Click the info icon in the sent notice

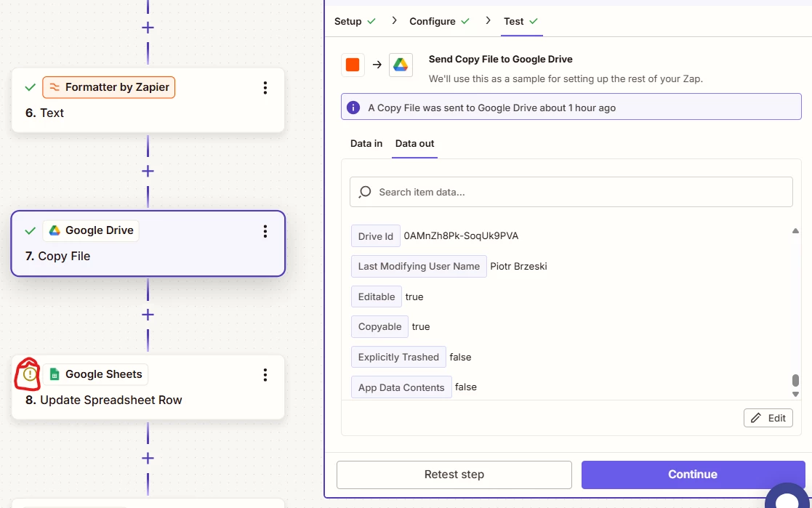coord(353,108)
